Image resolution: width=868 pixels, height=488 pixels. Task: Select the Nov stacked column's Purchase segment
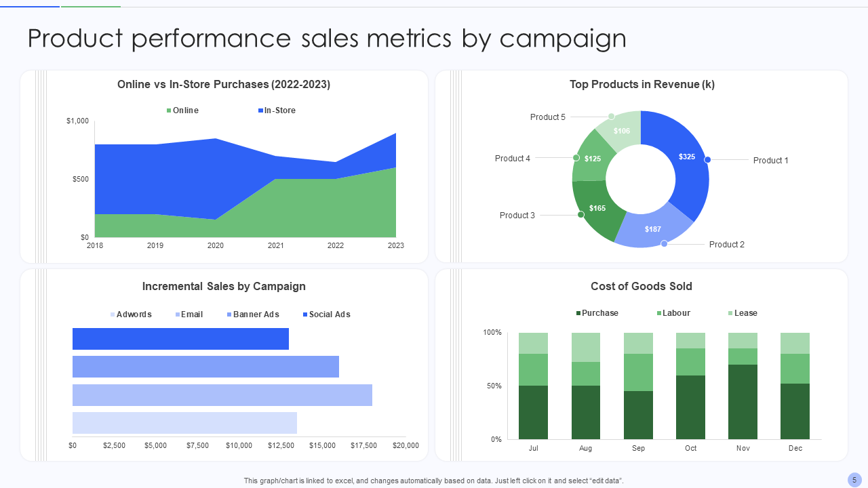pyautogui.click(x=743, y=402)
